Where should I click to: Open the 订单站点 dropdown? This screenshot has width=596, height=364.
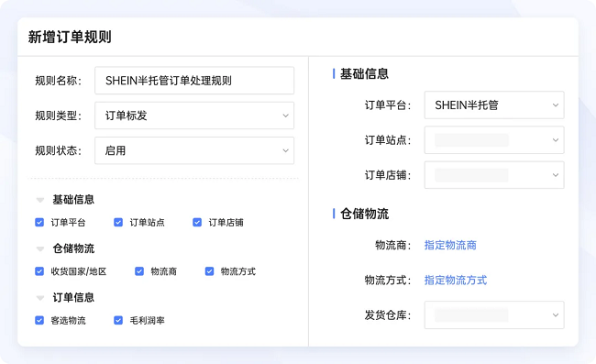coord(494,140)
